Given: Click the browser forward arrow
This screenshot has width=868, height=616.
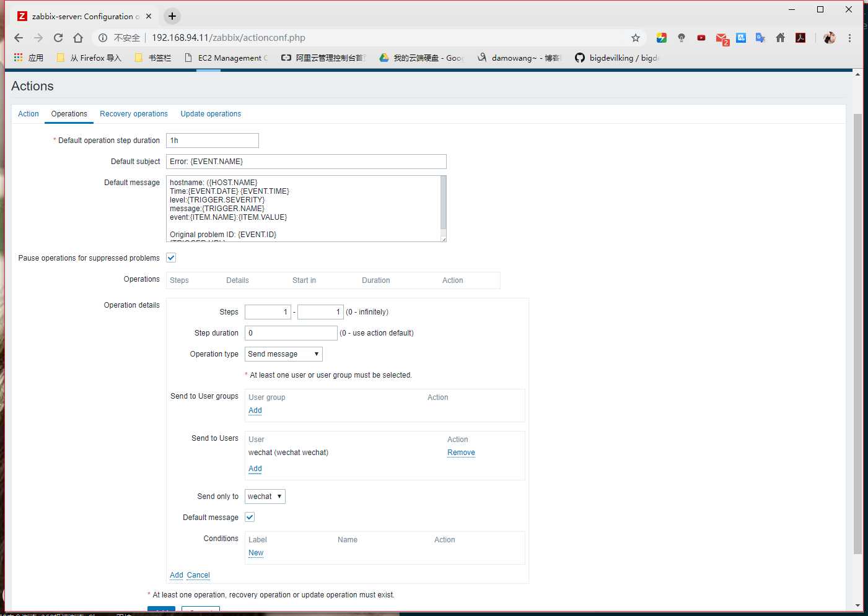Looking at the screenshot, I should tap(38, 38).
